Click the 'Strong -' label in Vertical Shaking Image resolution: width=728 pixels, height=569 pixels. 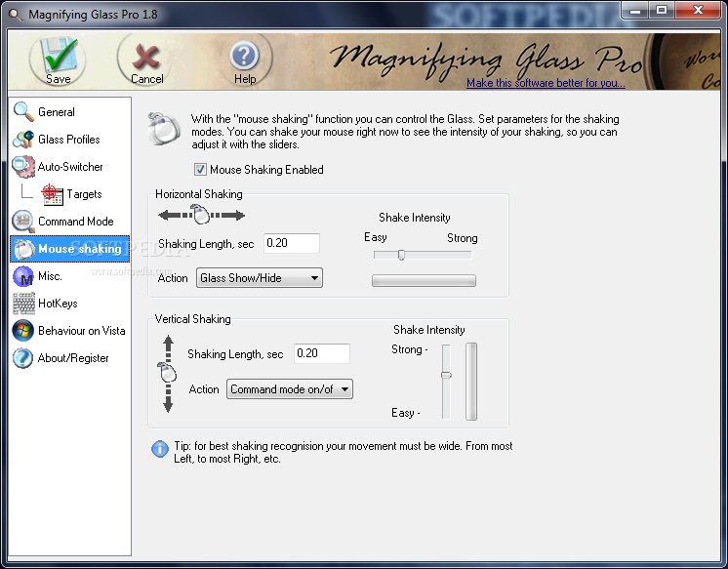click(x=410, y=349)
